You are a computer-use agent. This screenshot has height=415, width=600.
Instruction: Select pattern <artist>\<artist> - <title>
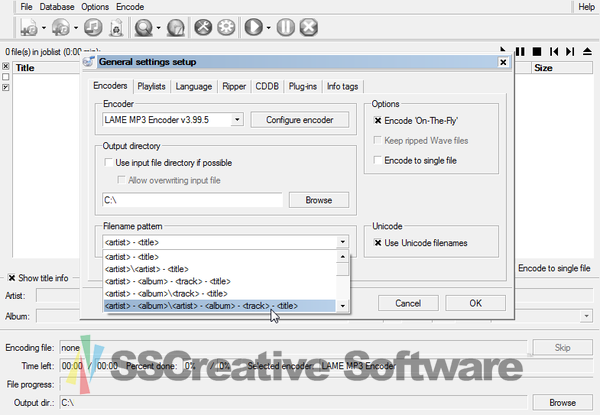(x=220, y=269)
